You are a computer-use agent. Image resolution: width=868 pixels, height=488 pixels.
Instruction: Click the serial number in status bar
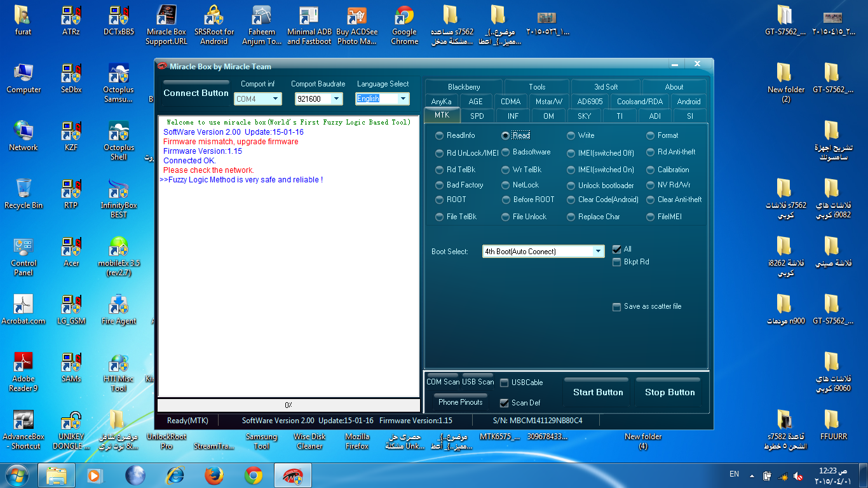click(x=538, y=421)
